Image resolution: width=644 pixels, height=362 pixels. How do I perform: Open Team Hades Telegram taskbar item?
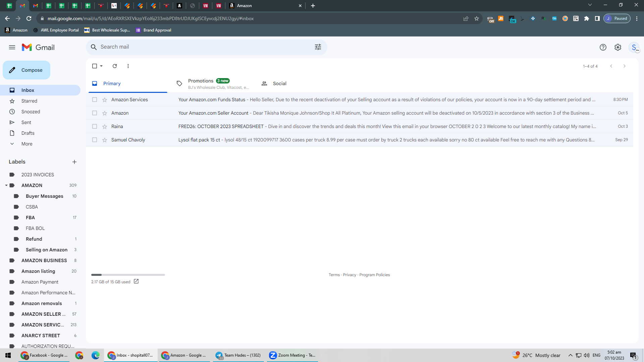click(238, 355)
